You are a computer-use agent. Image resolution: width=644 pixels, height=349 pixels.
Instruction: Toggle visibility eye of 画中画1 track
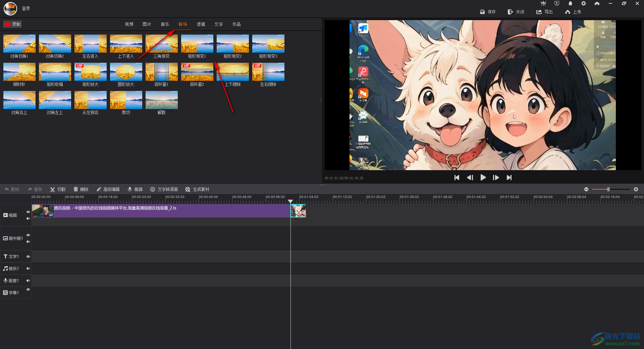28,235
